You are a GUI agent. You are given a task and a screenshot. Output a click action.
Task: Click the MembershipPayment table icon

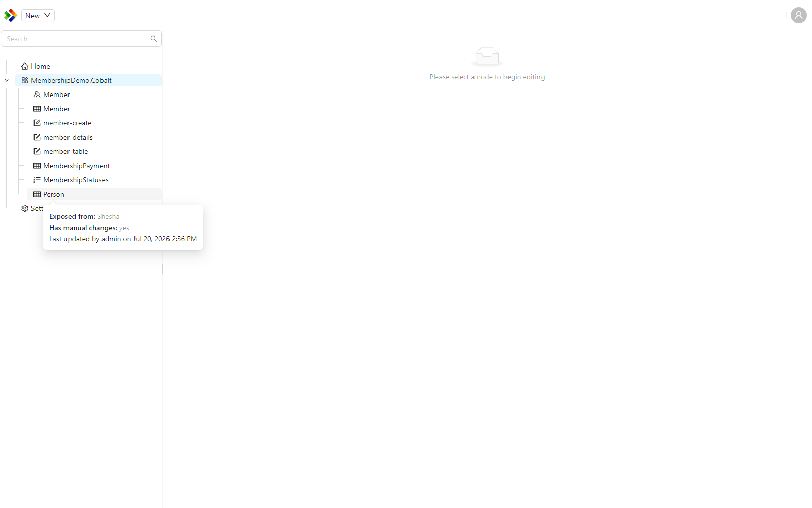pyautogui.click(x=37, y=166)
